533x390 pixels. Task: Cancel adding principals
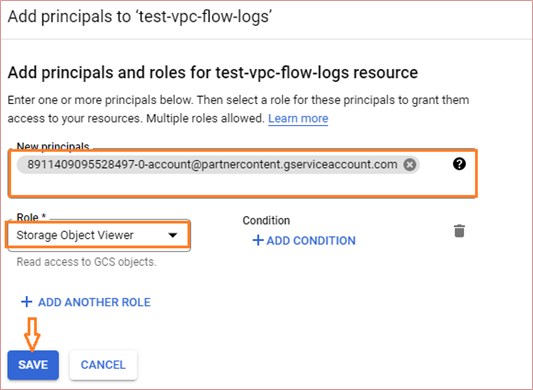pyautogui.click(x=103, y=365)
